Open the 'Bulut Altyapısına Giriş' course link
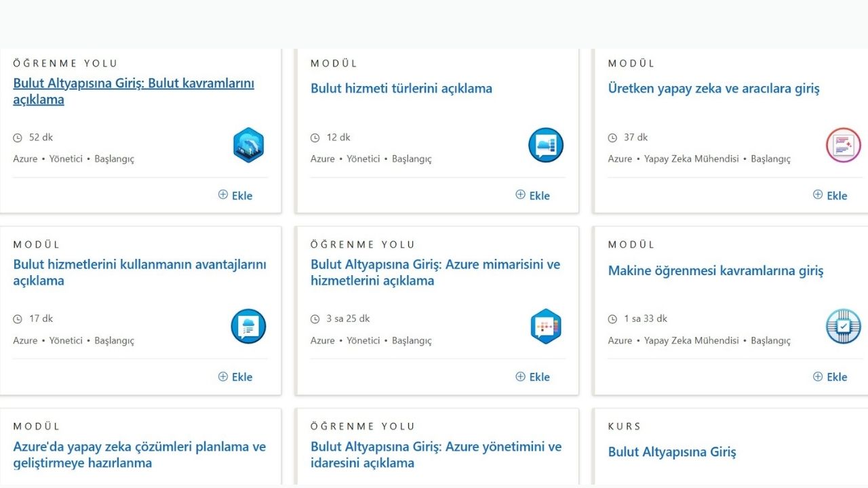This screenshot has width=868, height=488. (671, 451)
